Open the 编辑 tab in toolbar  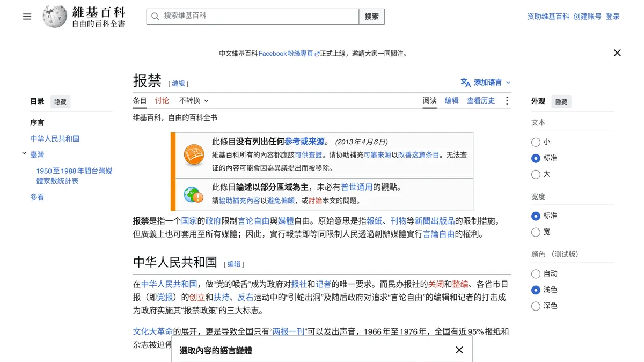pyautogui.click(x=452, y=100)
